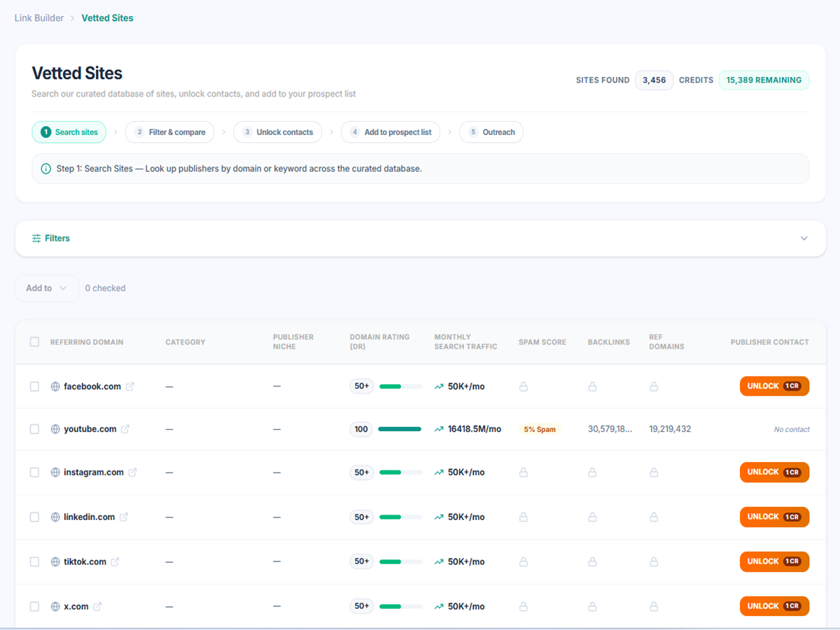This screenshot has width=840, height=630.
Task: Click the Publisher Contact column header
Action: pyautogui.click(x=769, y=342)
